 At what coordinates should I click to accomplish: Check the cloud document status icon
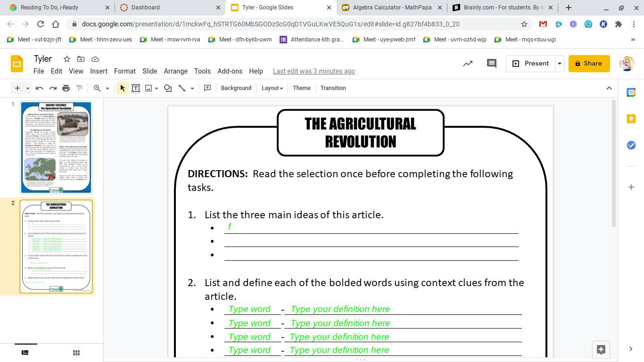click(x=95, y=59)
